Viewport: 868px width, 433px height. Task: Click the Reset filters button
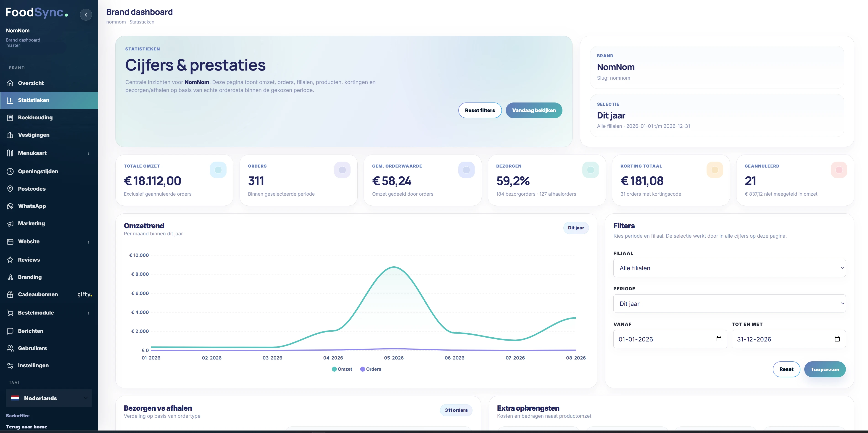click(480, 110)
